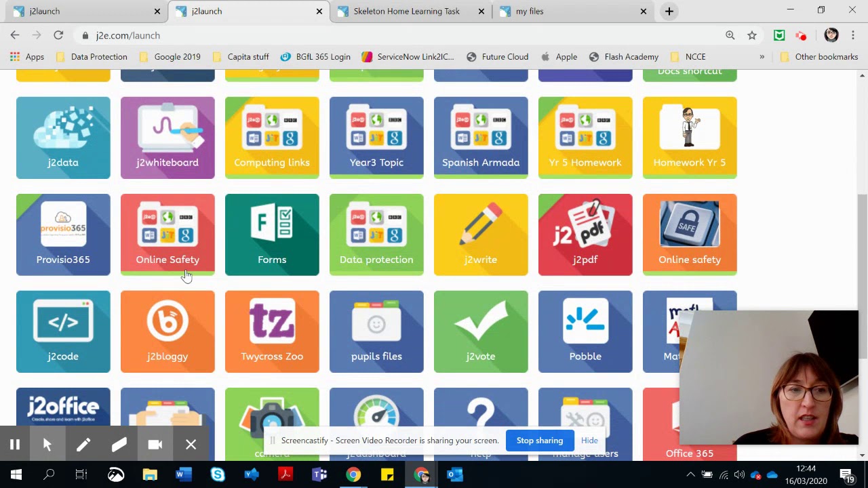The image size is (868, 488).
Task: Launch the Forms tile
Action: [x=272, y=235]
